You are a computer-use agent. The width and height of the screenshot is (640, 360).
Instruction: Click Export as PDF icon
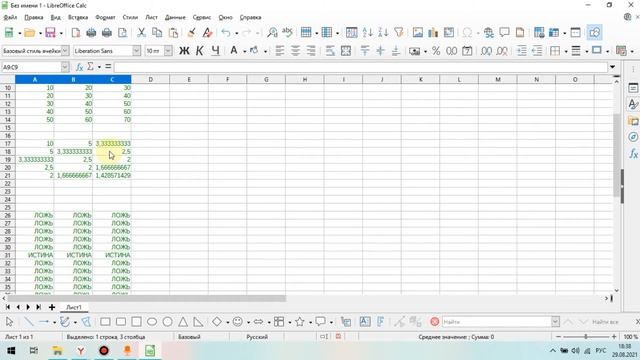pyautogui.click(x=76, y=33)
